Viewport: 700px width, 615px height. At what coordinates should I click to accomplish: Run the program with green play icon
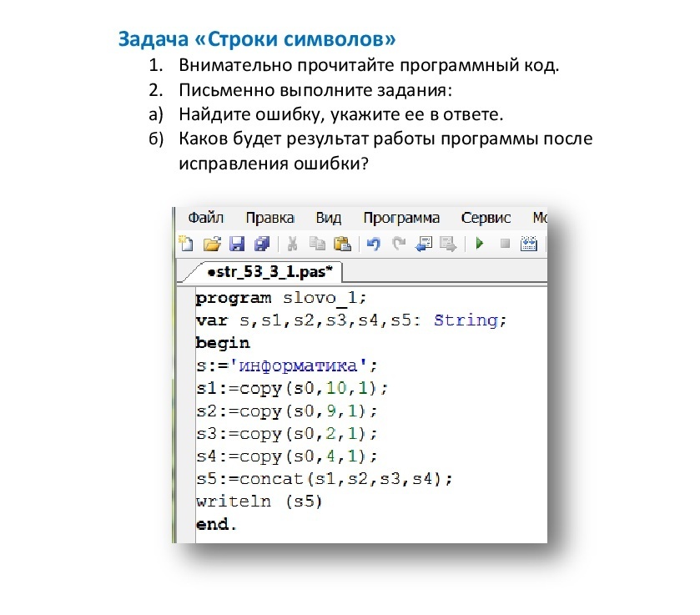point(480,244)
